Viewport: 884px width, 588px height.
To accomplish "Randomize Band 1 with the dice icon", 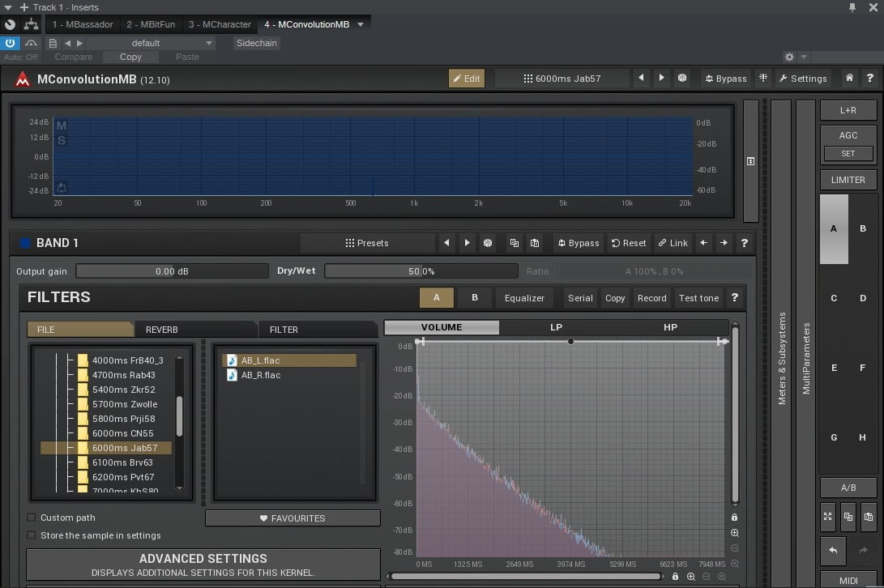I will [x=488, y=243].
